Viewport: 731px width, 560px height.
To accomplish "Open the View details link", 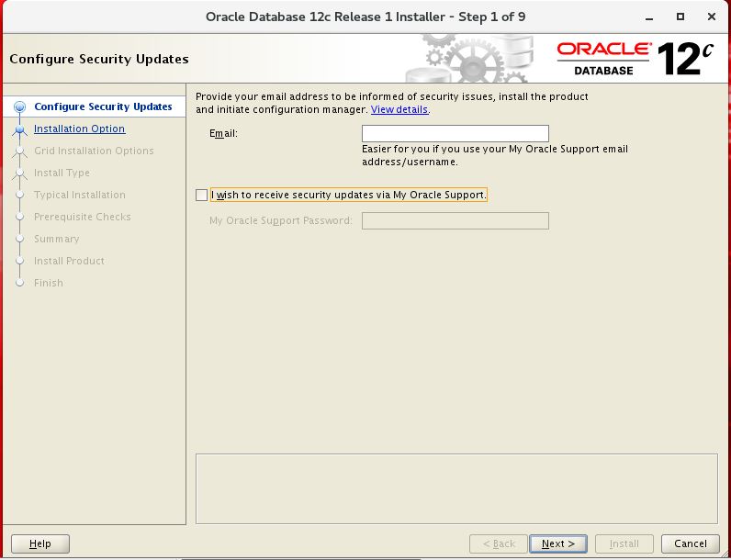I will (399, 109).
